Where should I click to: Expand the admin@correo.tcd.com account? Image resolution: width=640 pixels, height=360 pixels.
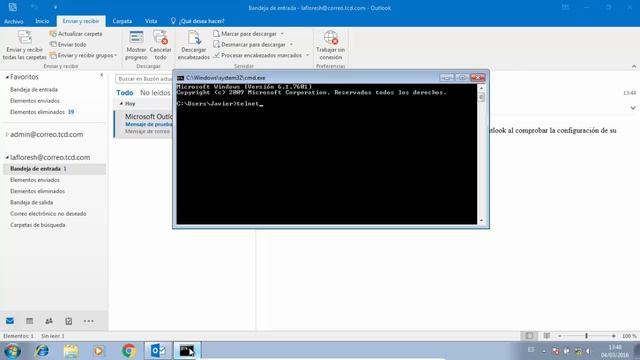(x=7, y=134)
